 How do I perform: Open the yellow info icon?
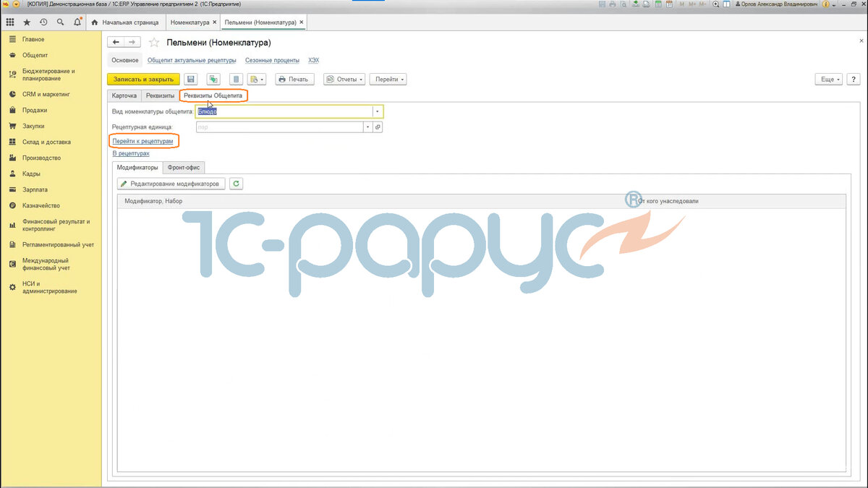click(x=825, y=4)
